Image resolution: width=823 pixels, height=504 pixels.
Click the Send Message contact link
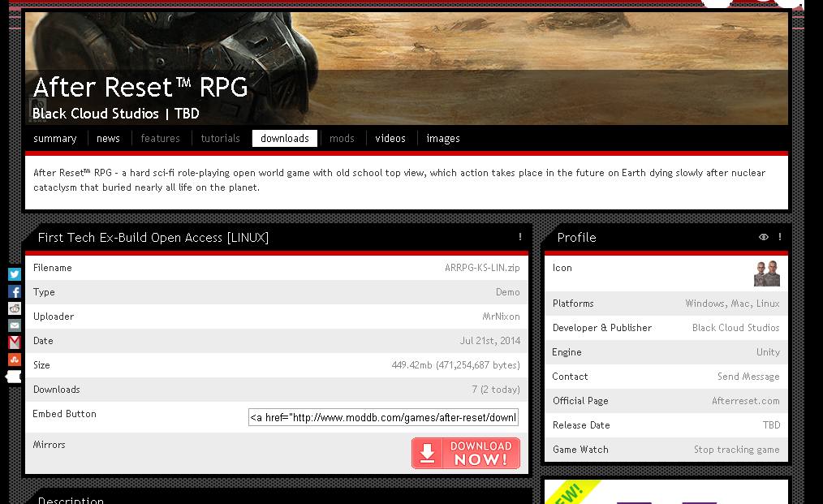(x=748, y=377)
